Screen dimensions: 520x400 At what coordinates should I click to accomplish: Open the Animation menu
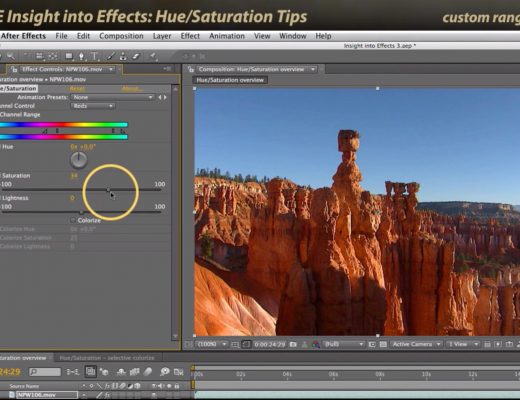[x=227, y=36]
